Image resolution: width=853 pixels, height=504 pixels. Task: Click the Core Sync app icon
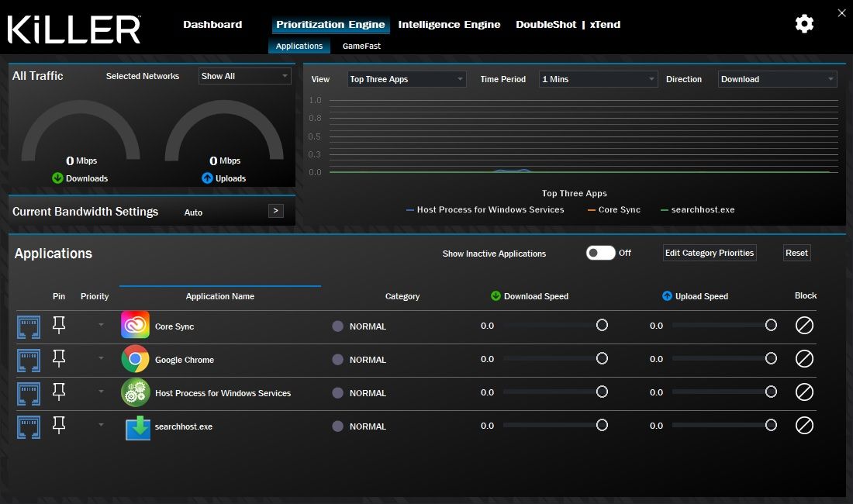point(135,325)
